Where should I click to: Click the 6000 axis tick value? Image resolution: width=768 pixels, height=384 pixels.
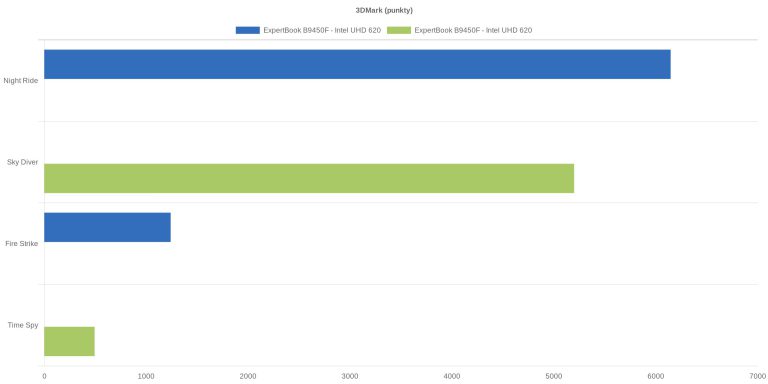[x=656, y=377]
